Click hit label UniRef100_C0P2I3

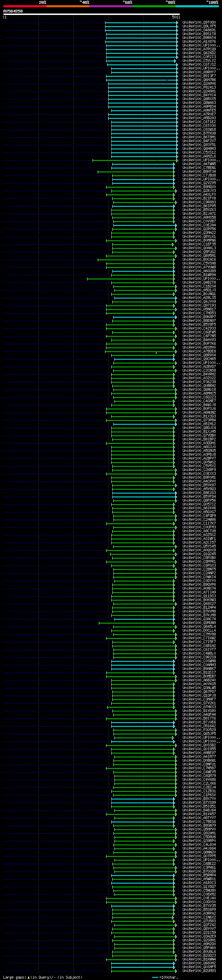[x=199, y=57]
